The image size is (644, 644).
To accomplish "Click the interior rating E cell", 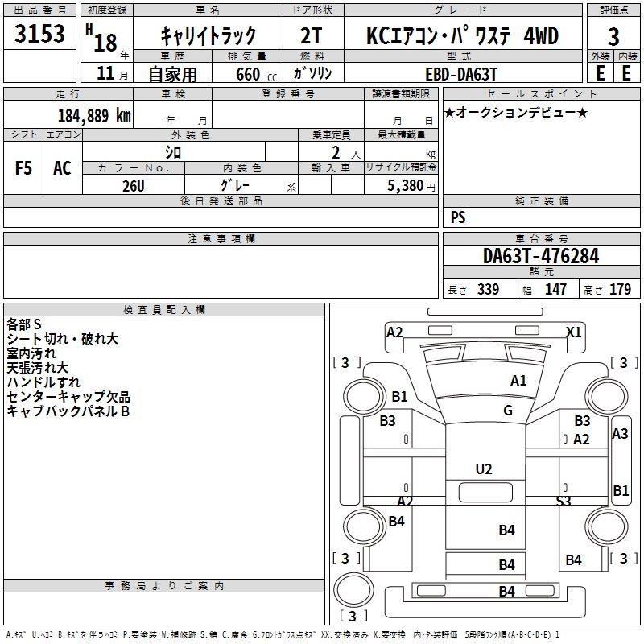I will (x=627, y=73).
